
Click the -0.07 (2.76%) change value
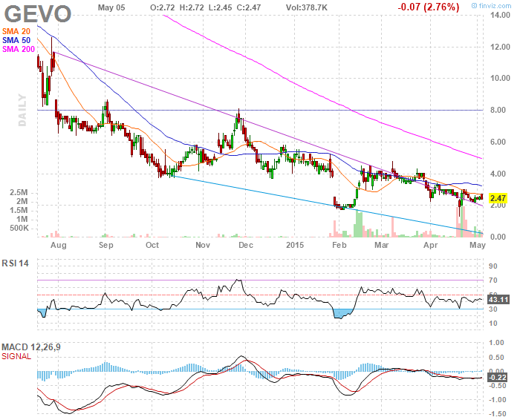click(429, 7)
